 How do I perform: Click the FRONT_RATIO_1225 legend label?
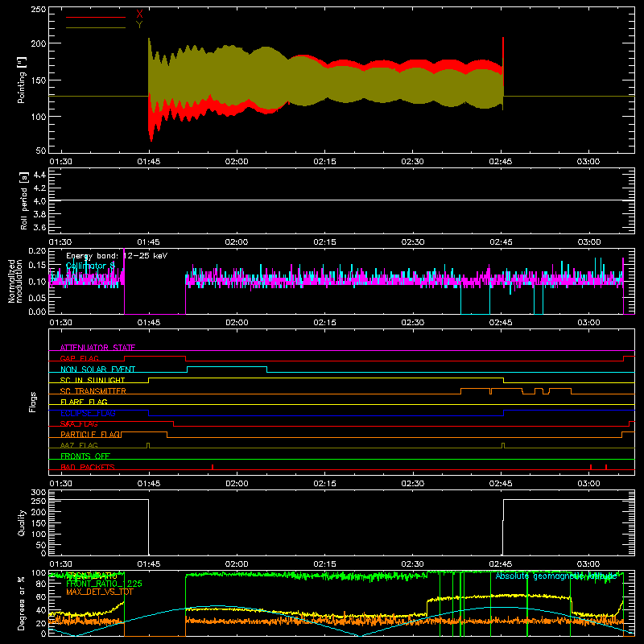pyautogui.click(x=105, y=584)
